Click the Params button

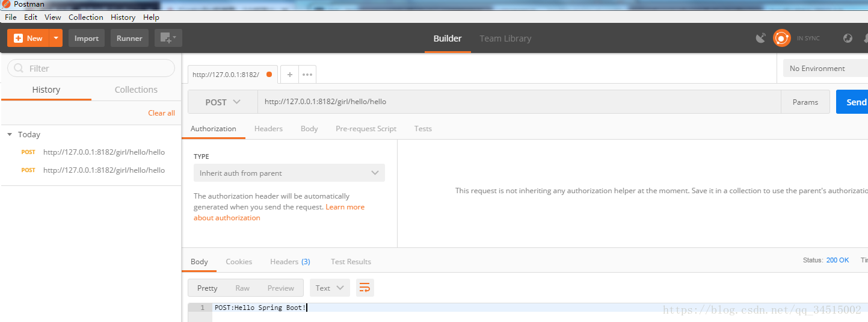point(805,102)
